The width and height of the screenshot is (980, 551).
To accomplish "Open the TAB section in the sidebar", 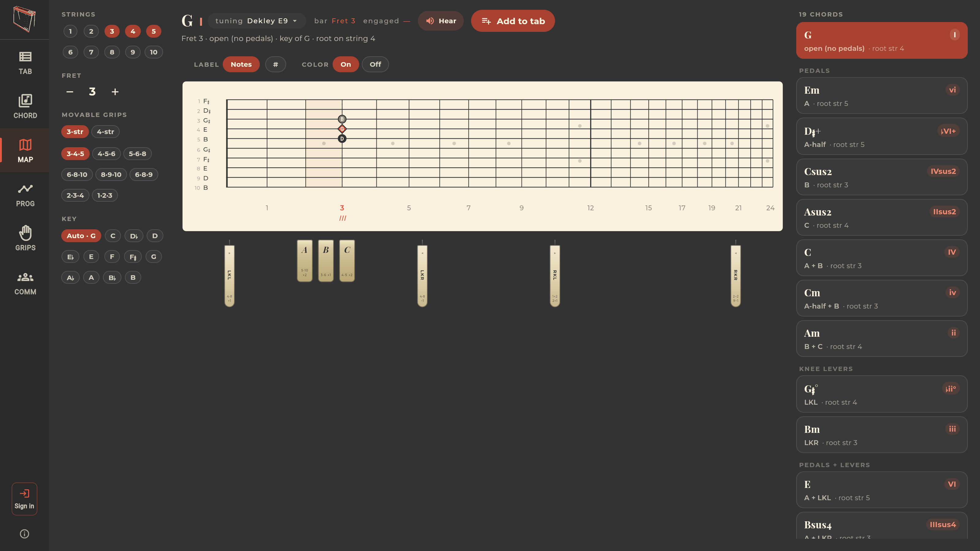I will tap(25, 63).
